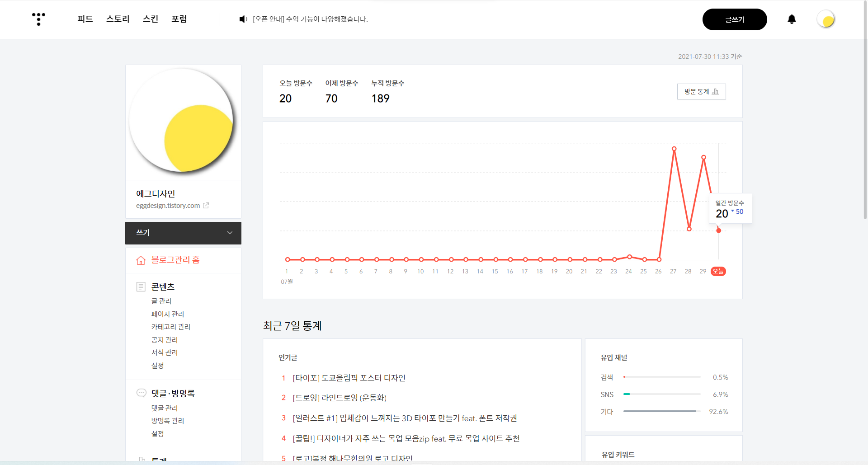Click the 검색 inflow channel bar

[x=662, y=377]
